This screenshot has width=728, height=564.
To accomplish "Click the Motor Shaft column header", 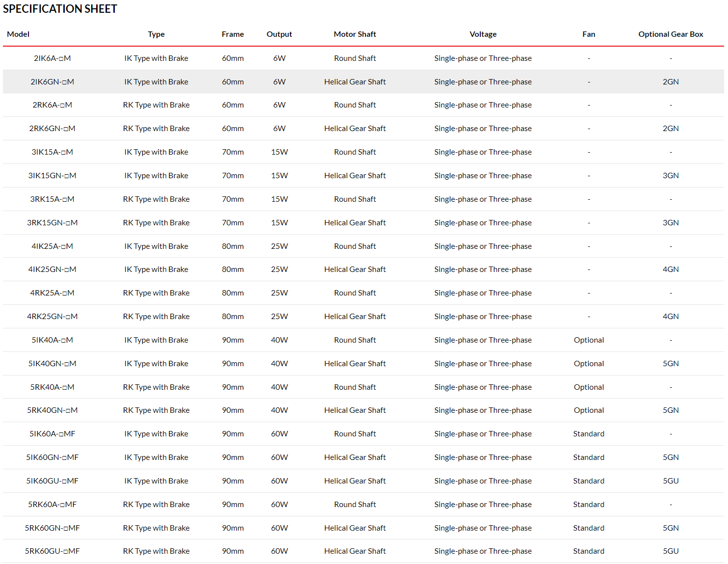I will click(x=355, y=34).
